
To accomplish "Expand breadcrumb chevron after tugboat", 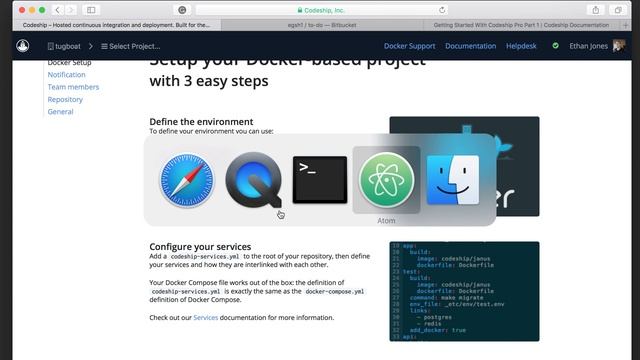I will (x=91, y=46).
